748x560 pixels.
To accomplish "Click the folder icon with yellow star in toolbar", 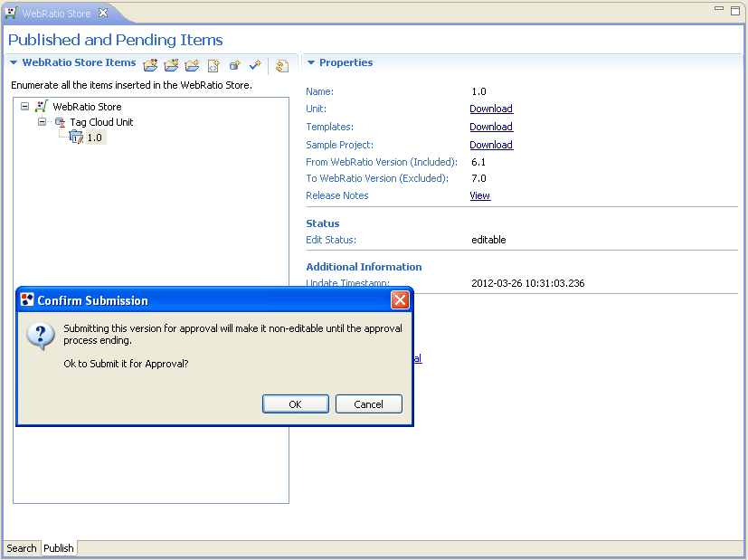I will click(x=193, y=65).
